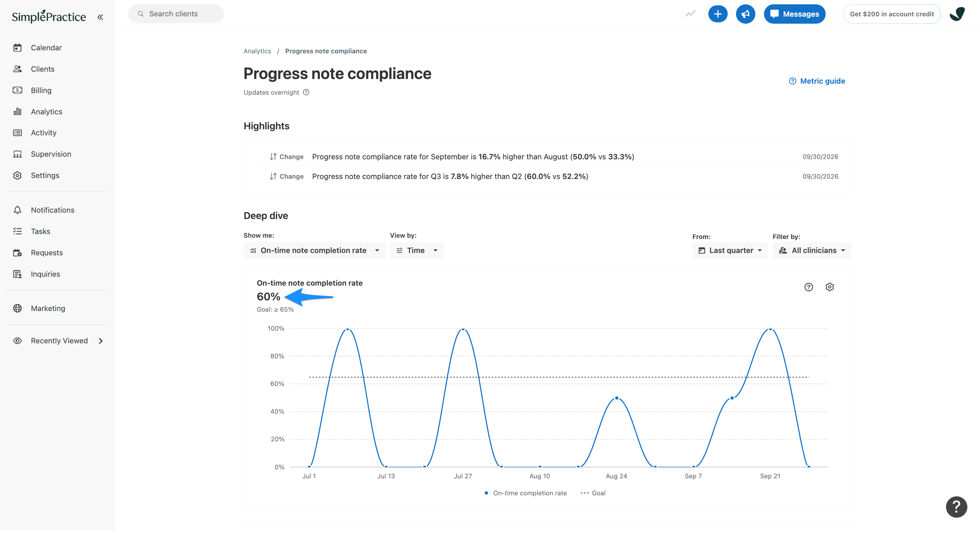Image resolution: width=980 pixels, height=544 pixels.
Task: Open the account profile avatar menu
Action: click(957, 14)
